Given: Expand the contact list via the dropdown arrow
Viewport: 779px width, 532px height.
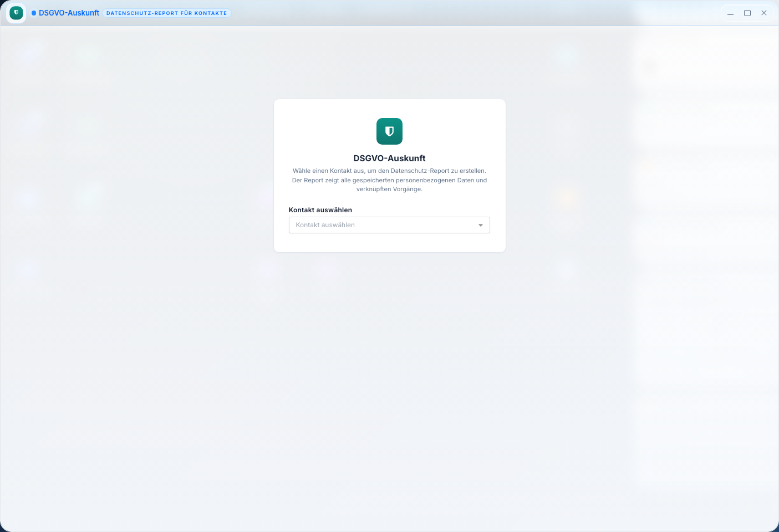Looking at the screenshot, I should (x=480, y=225).
